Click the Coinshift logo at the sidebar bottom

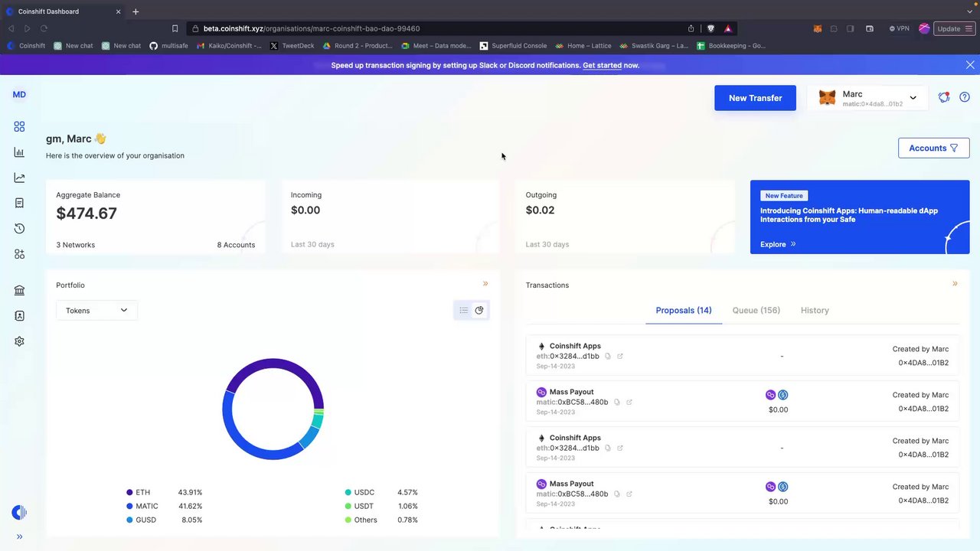(x=19, y=513)
